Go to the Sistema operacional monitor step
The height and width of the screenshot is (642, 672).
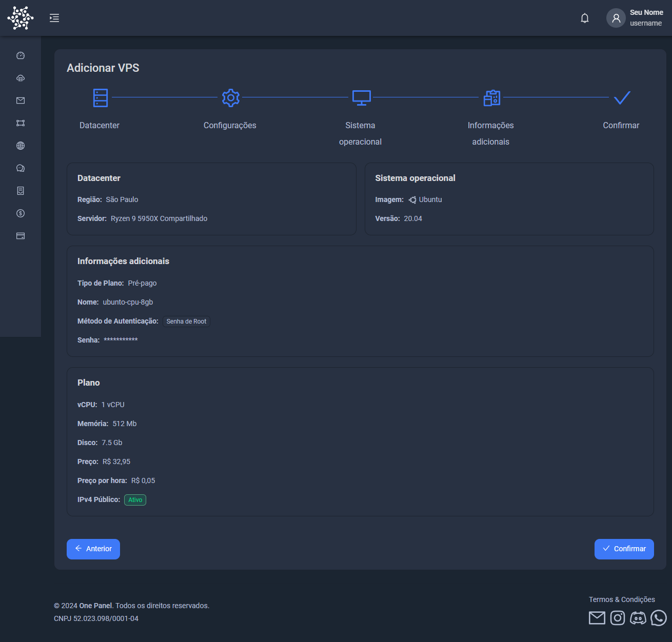pyautogui.click(x=362, y=97)
